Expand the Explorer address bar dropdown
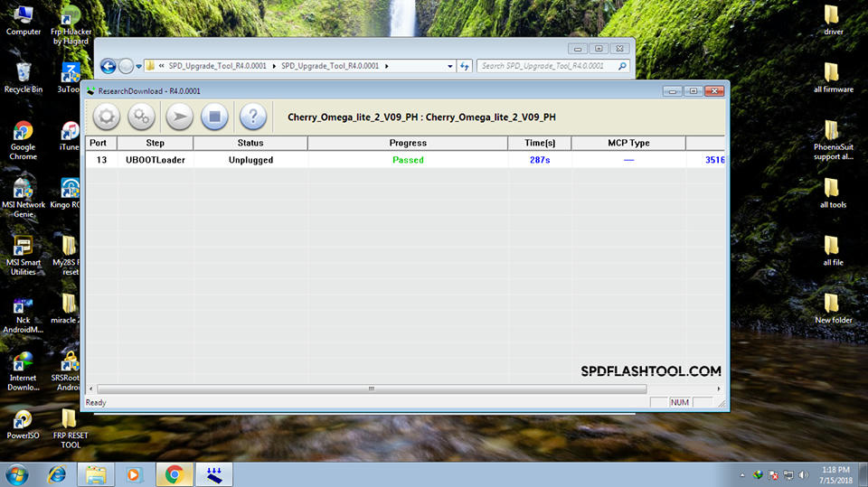This screenshot has width=868, height=487. 450,66
